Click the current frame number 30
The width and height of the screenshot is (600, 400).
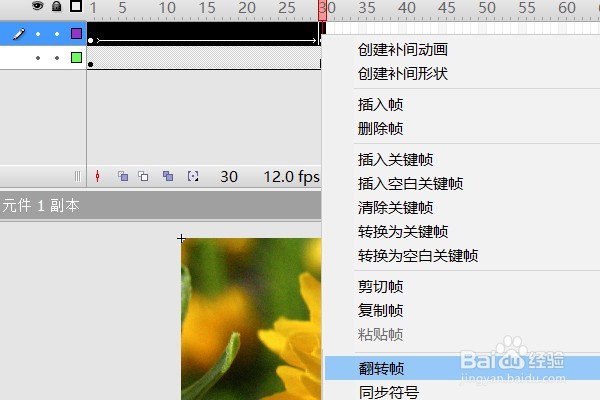point(229,176)
